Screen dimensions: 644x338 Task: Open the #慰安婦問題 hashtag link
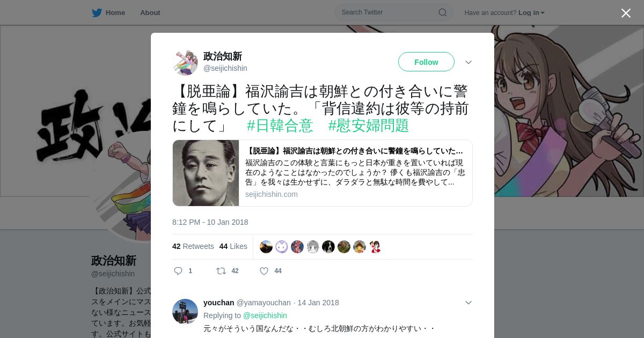pos(369,126)
